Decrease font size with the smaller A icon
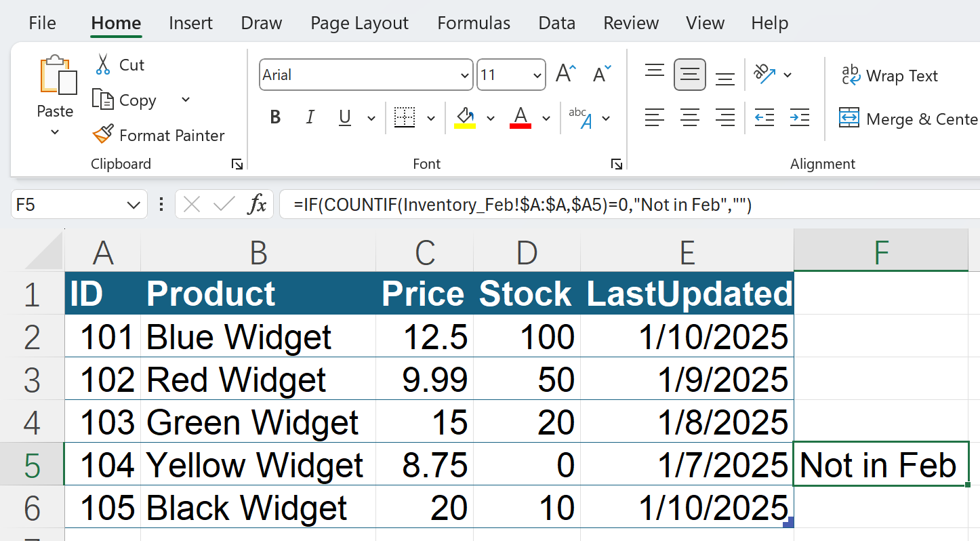Screen dimensions: 980x541 click(601, 75)
